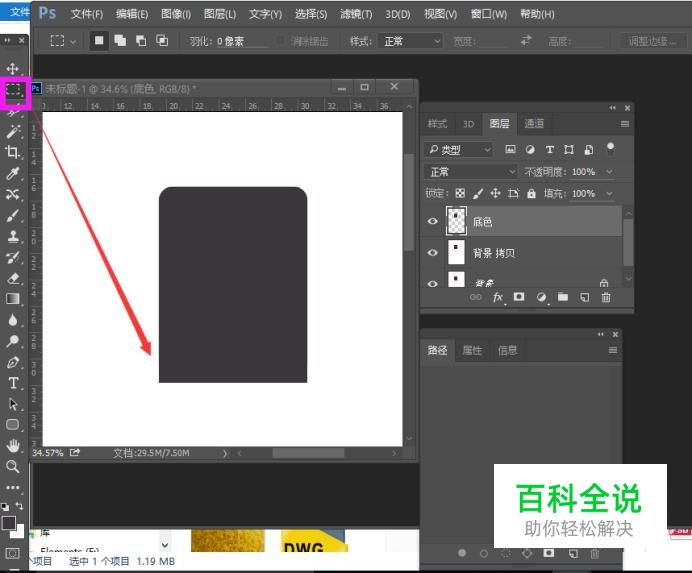Open the extra tools ellipsis menu
Viewport: 692px width, 573px height.
point(12,487)
